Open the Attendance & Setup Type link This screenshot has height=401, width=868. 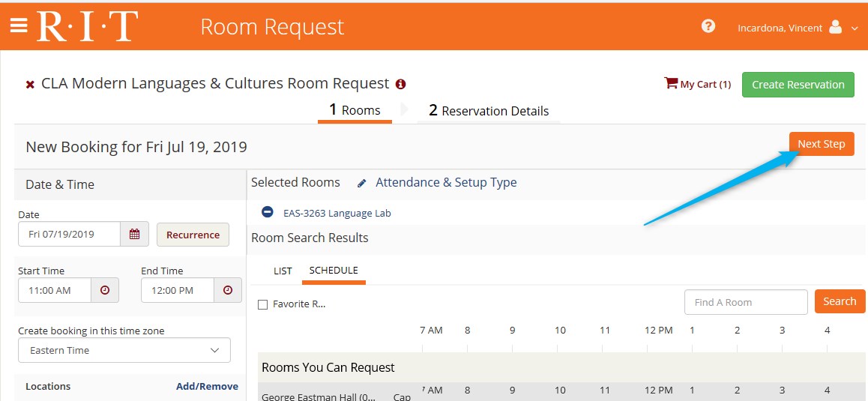point(446,182)
